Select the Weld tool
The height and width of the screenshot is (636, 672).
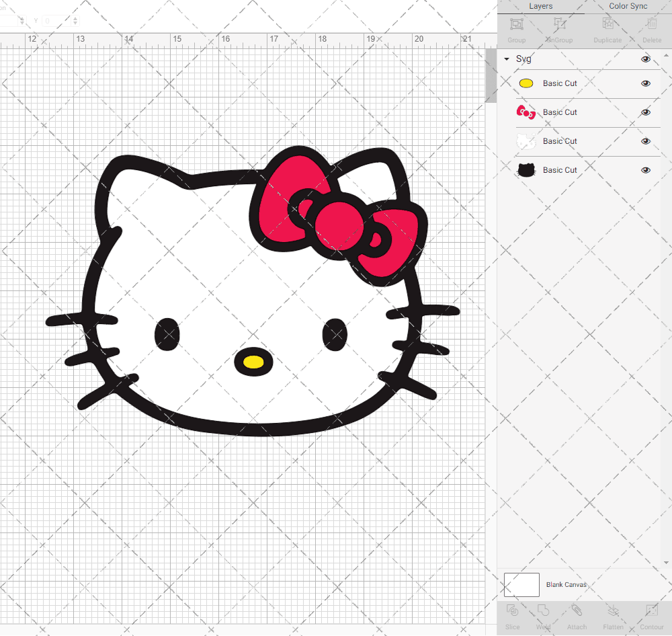click(x=543, y=610)
